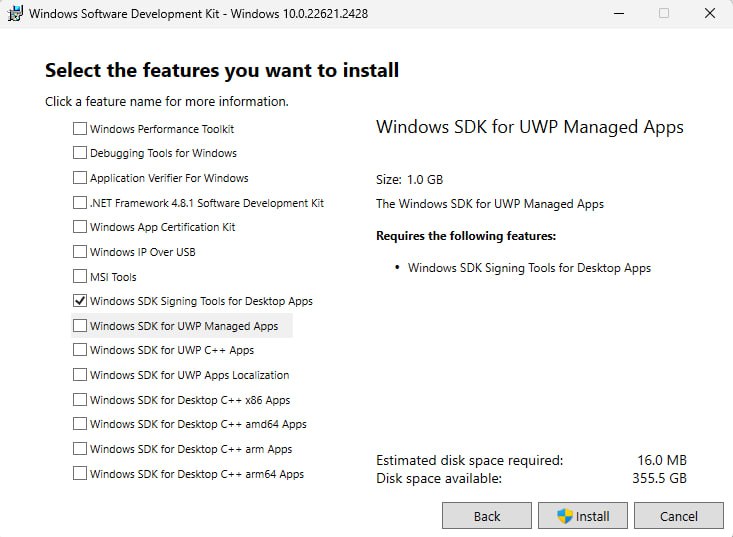733x537 pixels.
Task: Enable Windows SDK for UWP C++ Apps checkbox
Action: (x=80, y=350)
